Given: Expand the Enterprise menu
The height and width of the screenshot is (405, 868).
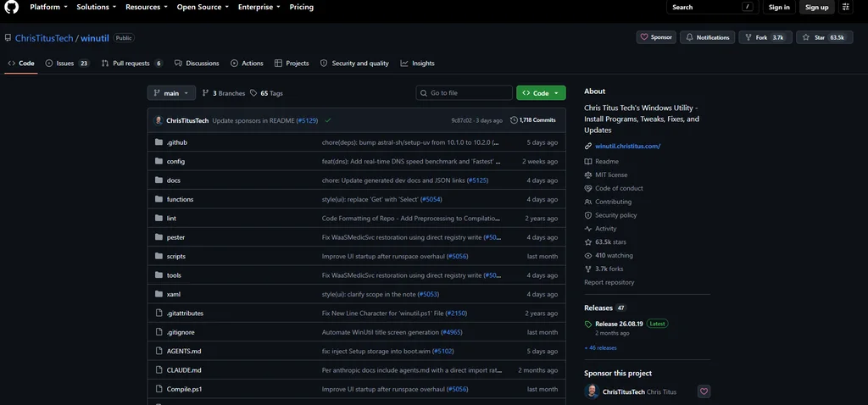Looking at the screenshot, I should pyautogui.click(x=259, y=7).
